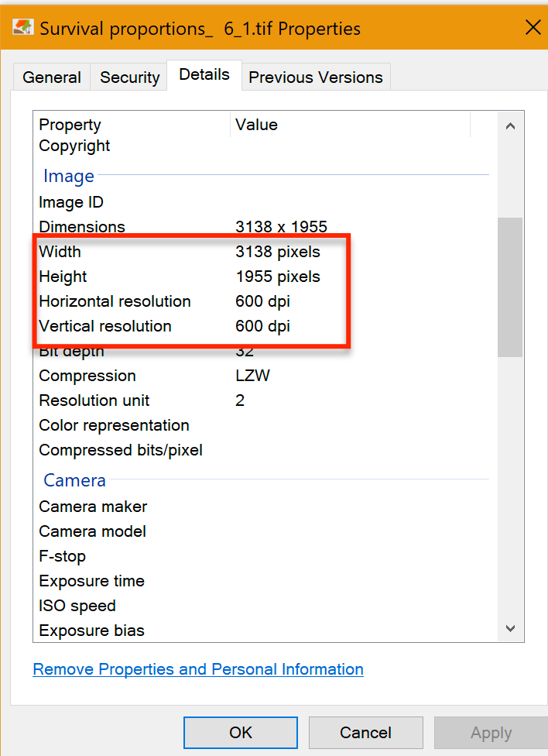This screenshot has width=548, height=756.
Task: View the Previous Versions tab
Action: (316, 77)
